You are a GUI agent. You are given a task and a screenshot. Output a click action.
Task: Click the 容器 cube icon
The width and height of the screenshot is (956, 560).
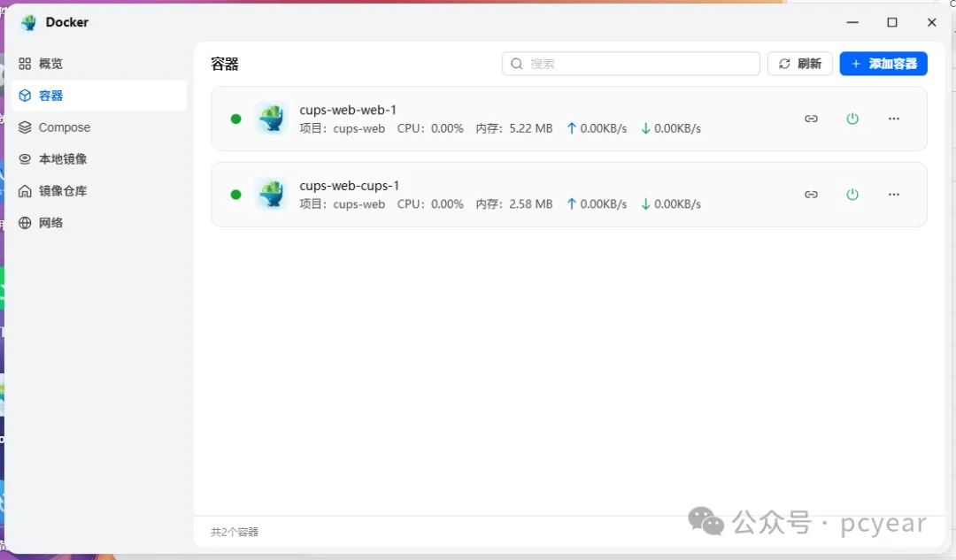coord(25,96)
